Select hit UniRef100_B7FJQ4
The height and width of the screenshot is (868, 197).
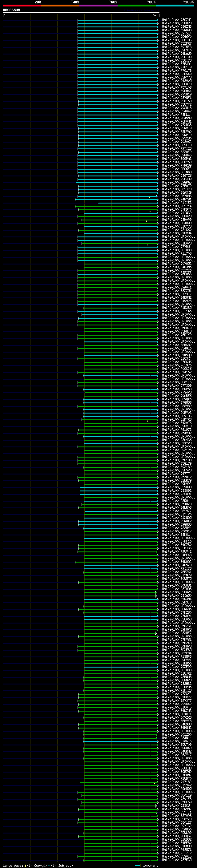177,64
